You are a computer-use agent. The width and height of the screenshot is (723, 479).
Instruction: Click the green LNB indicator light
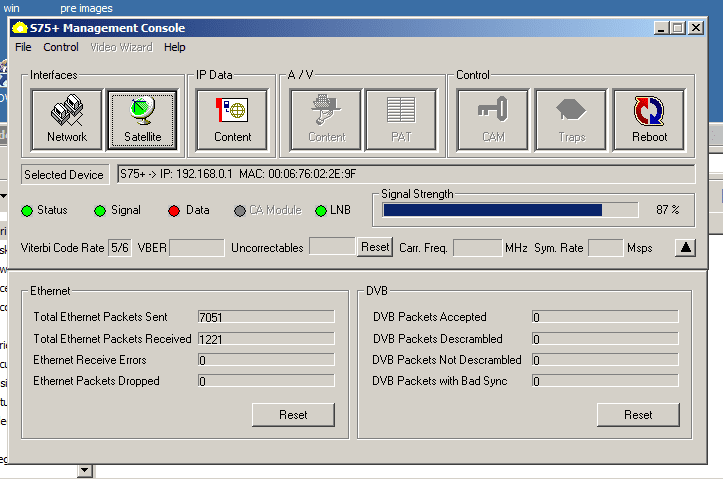[x=321, y=211]
